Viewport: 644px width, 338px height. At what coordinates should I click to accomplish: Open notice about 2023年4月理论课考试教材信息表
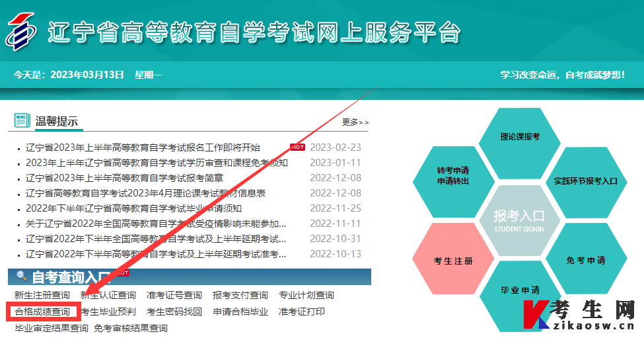tap(146, 193)
